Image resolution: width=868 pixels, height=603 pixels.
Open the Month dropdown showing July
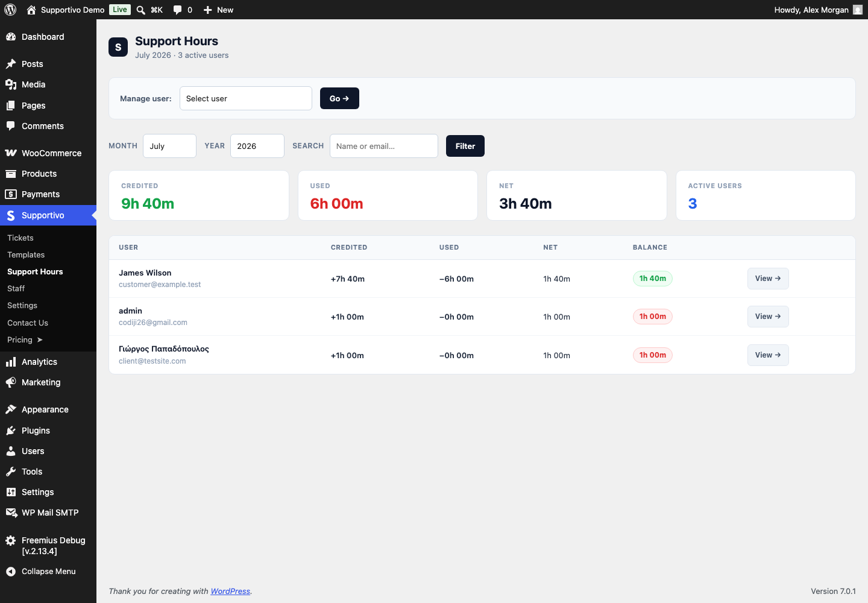(169, 146)
